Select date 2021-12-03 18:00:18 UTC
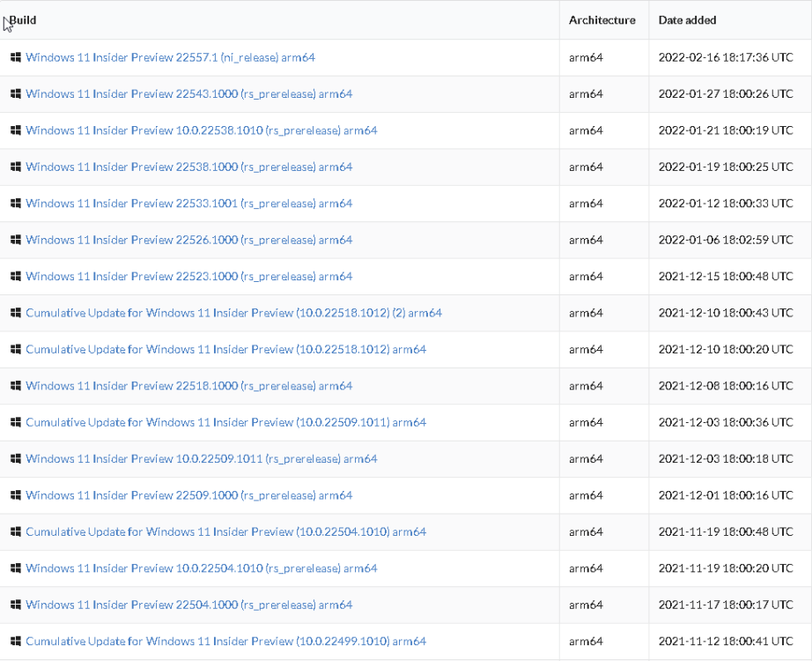The height and width of the screenshot is (661, 812). point(726,459)
